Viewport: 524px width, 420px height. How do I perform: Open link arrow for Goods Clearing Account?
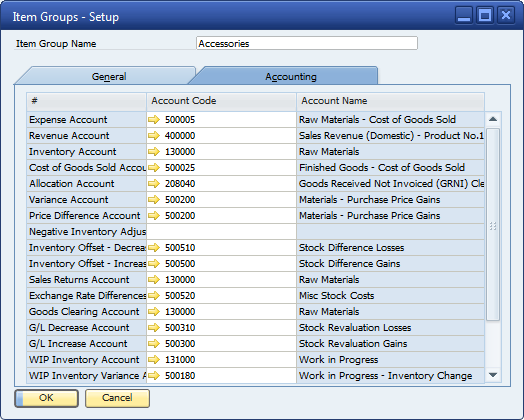point(154,312)
